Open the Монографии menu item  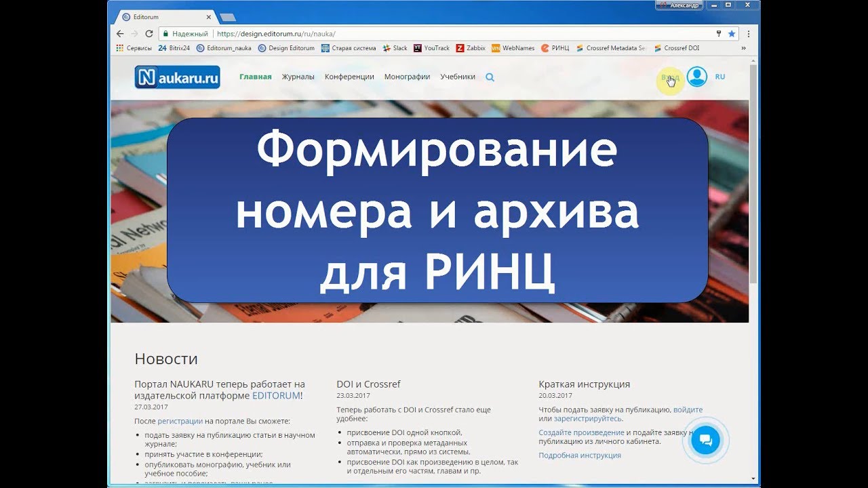407,77
